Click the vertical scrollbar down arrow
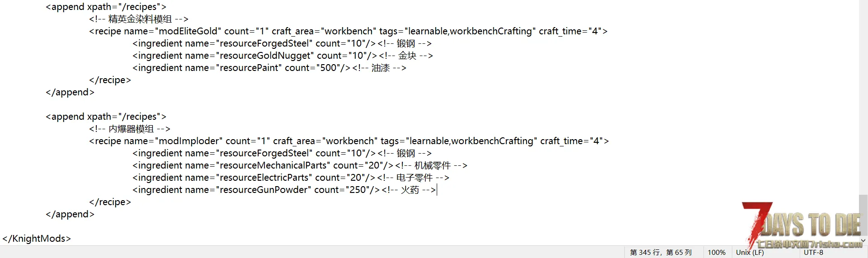This screenshot has height=258, width=868. point(863,241)
